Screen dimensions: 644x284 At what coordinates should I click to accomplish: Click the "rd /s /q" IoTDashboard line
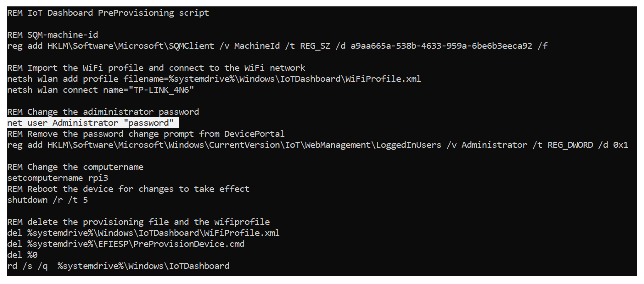pyautogui.click(x=118, y=266)
